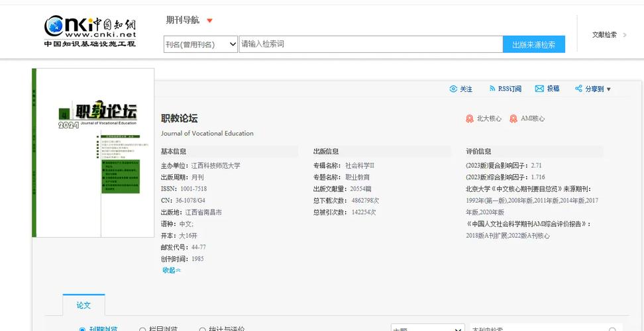Click the 出版文献量 20554篇 value
The image size is (644, 331).
tap(360, 189)
